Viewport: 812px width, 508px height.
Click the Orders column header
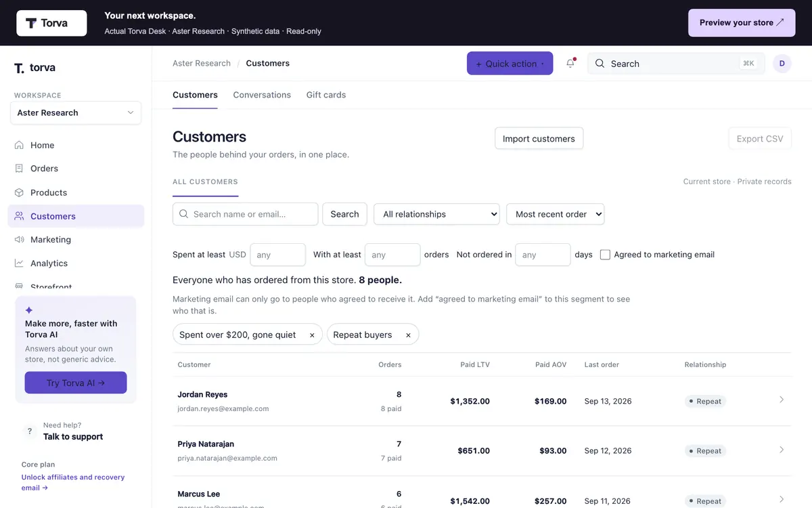click(390, 364)
